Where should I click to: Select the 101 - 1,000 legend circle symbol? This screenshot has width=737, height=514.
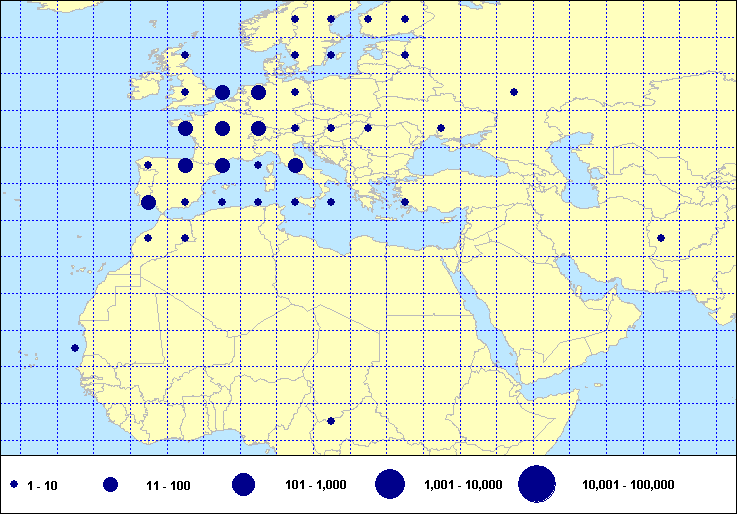click(243, 484)
